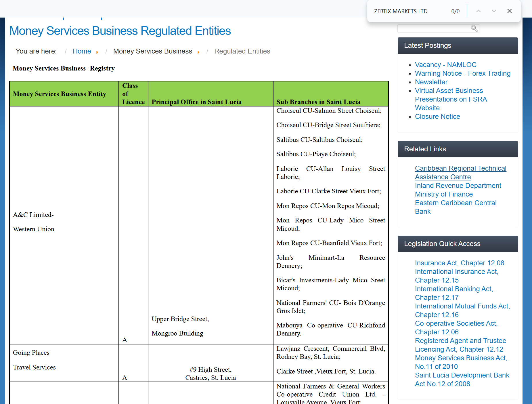Open Registered Agent and Trustee Licencing Act
The width and height of the screenshot is (532, 404).
click(461, 345)
